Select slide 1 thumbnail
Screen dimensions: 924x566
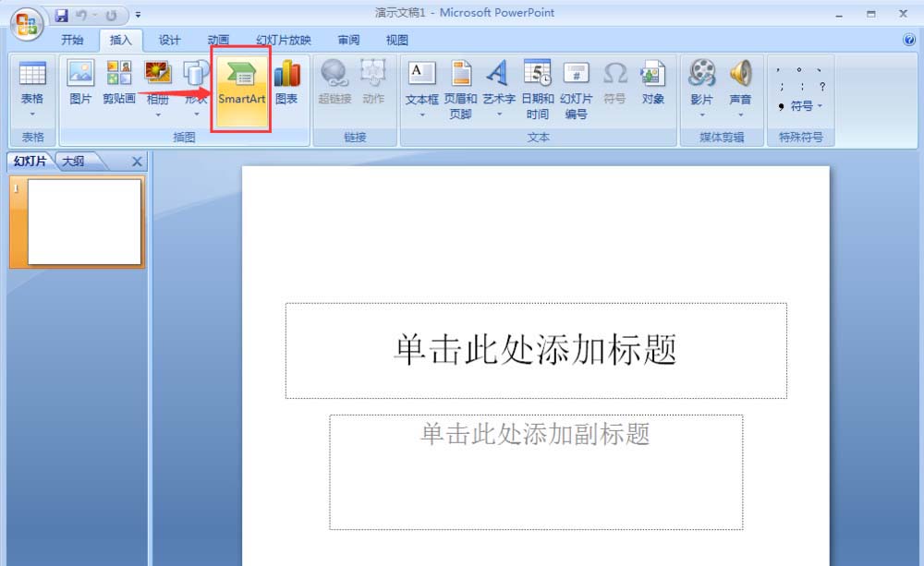[84, 222]
